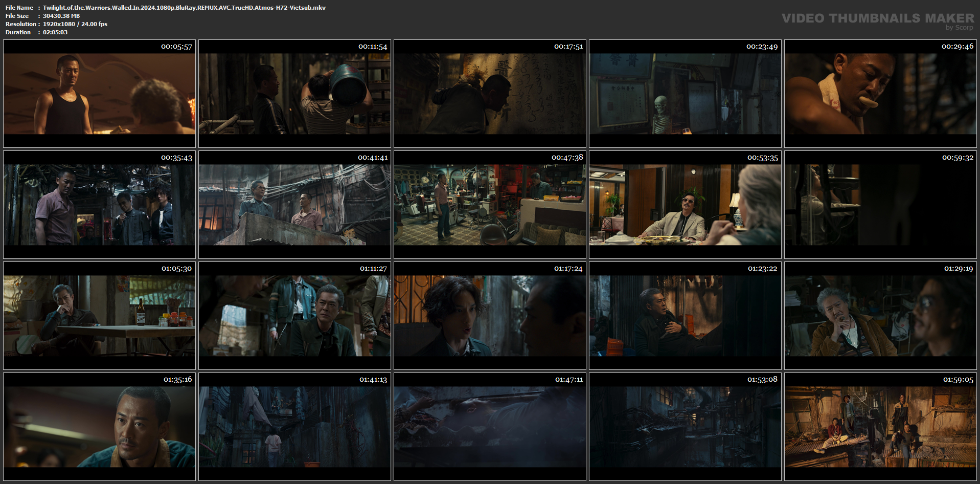This screenshot has height=484, width=980.
Task: Open the frame timestamped 01:23:22
Action: (x=685, y=316)
